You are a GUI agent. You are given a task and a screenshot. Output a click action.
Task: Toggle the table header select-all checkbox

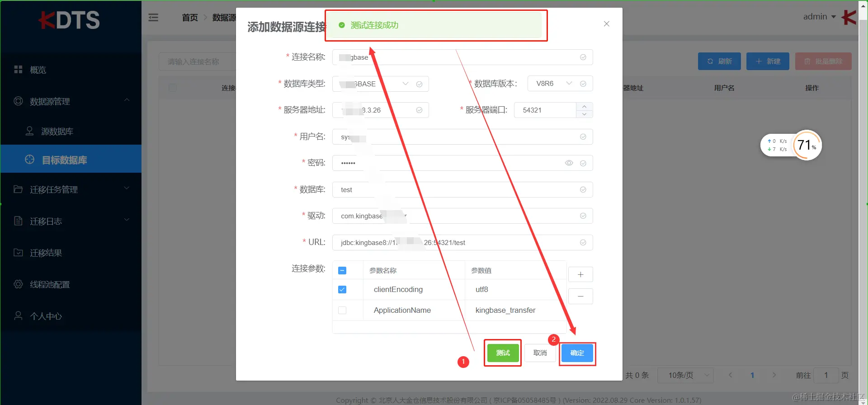pos(172,88)
